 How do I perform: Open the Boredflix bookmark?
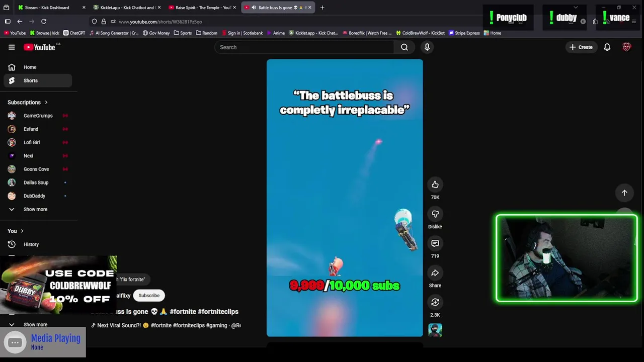click(x=367, y=33)
